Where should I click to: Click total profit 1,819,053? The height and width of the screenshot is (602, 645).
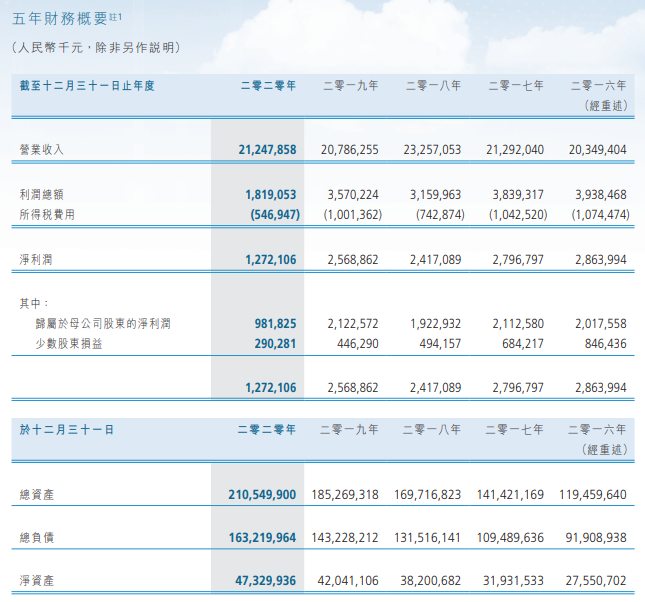point(271,194)
